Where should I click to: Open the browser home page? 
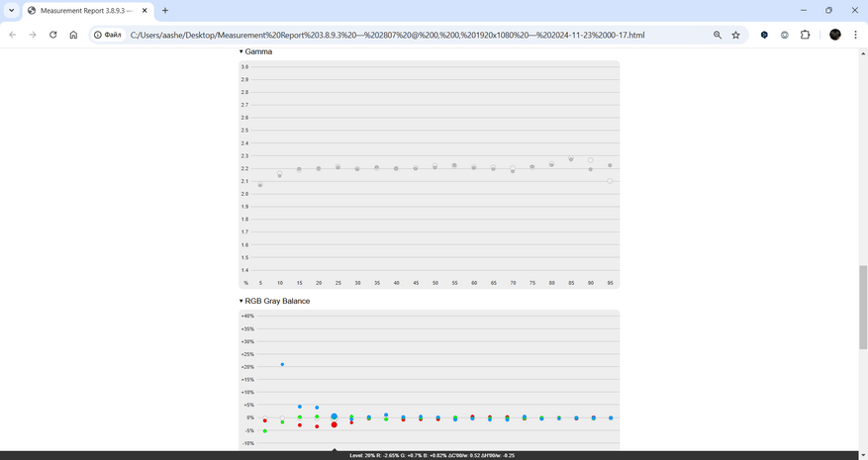[73, 35]
